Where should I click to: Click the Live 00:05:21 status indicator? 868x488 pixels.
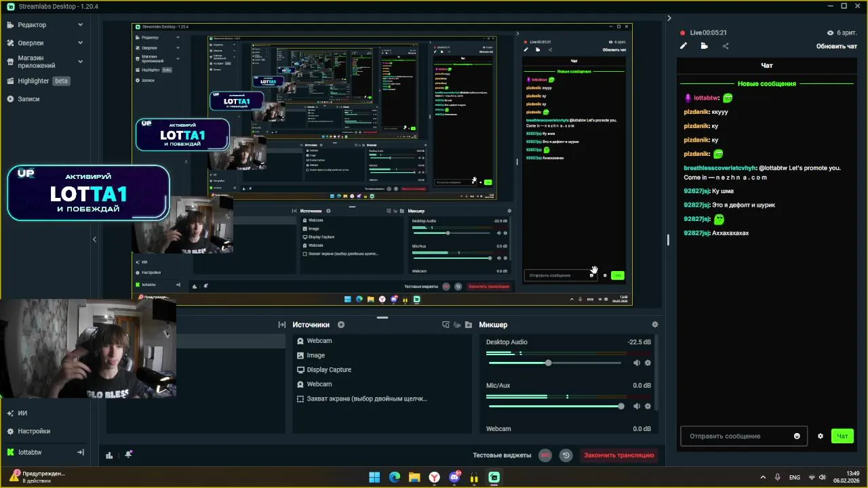[704, 33]
